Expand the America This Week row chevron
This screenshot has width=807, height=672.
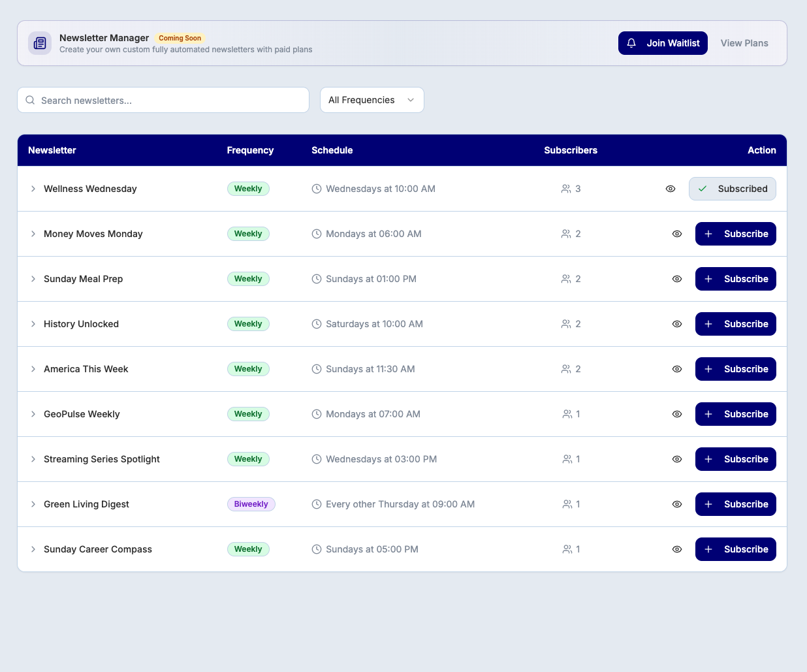(33, 369)
